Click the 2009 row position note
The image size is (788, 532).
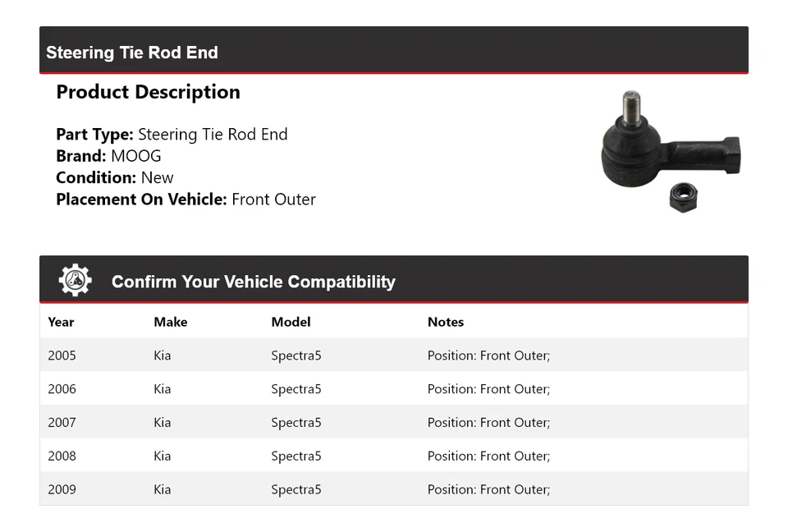coord(488,489)
